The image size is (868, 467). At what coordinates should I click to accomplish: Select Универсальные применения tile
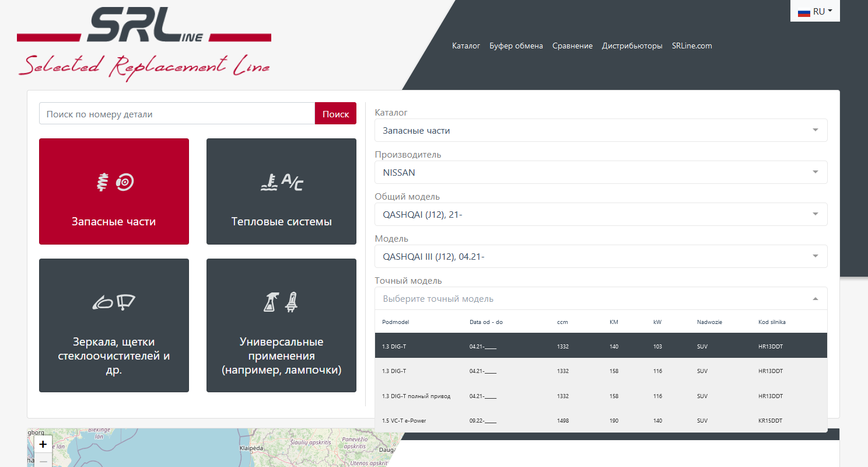click(x=281, y=325)
